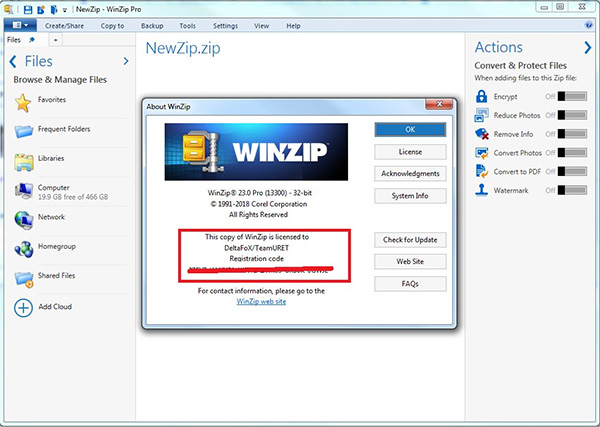Click the Convert to PDF icon

[481, 171]
